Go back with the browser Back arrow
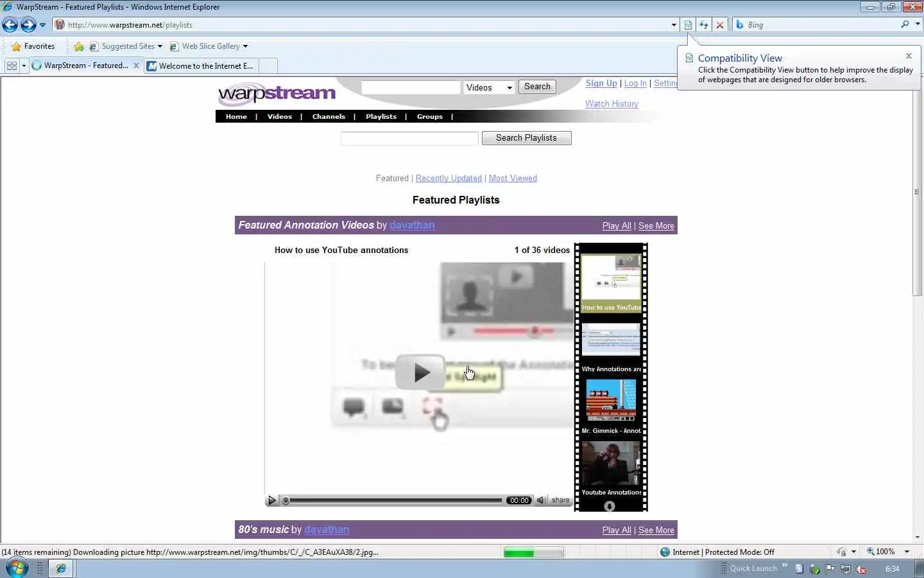924x578 pixels. point(10,25)
